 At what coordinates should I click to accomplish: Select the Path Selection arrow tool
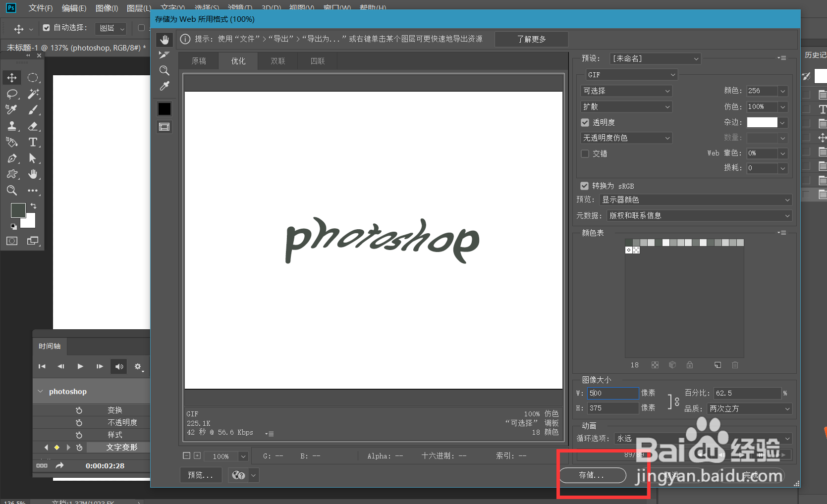[x=33, y=158]
